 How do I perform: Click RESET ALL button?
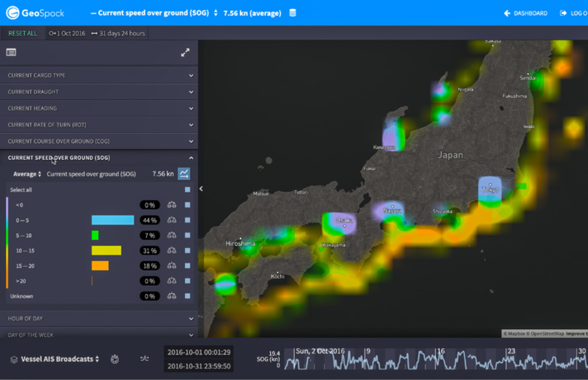point(23,33)
